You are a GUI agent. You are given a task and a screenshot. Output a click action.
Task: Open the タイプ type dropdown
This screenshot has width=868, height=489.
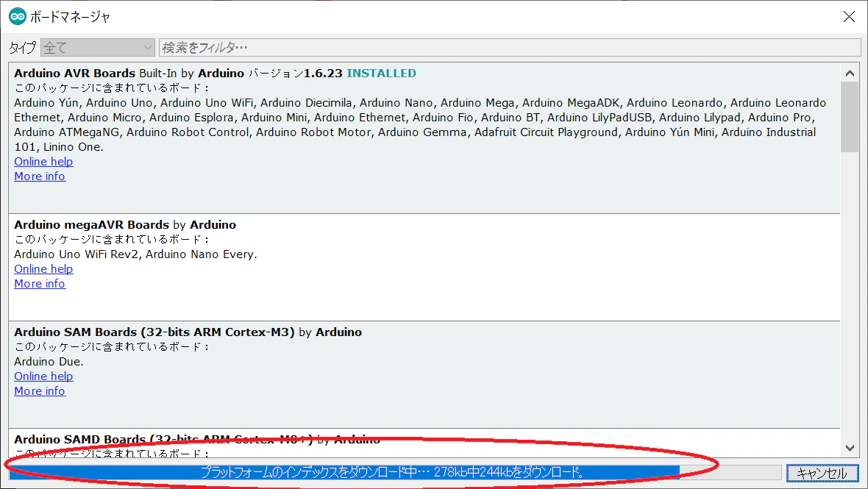pos(97,48)
